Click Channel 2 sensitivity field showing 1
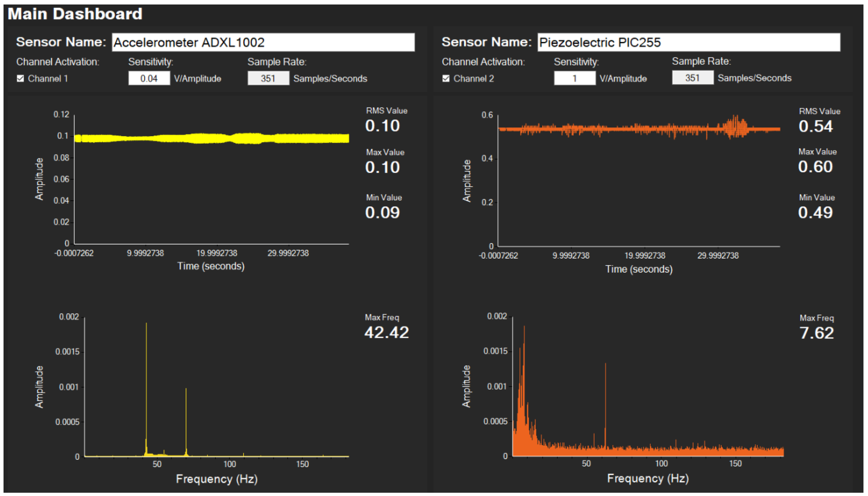This screenshot has height=496, width=868. [x=575, y=78]
